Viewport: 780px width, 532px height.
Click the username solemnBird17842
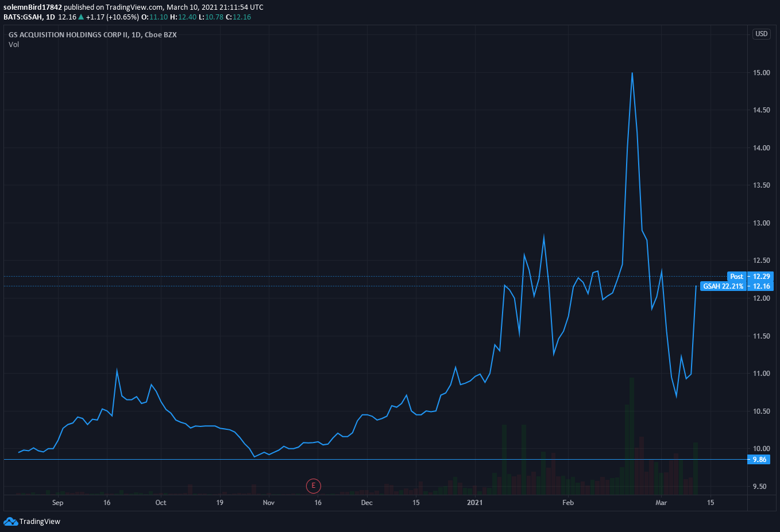click(33, 7)
